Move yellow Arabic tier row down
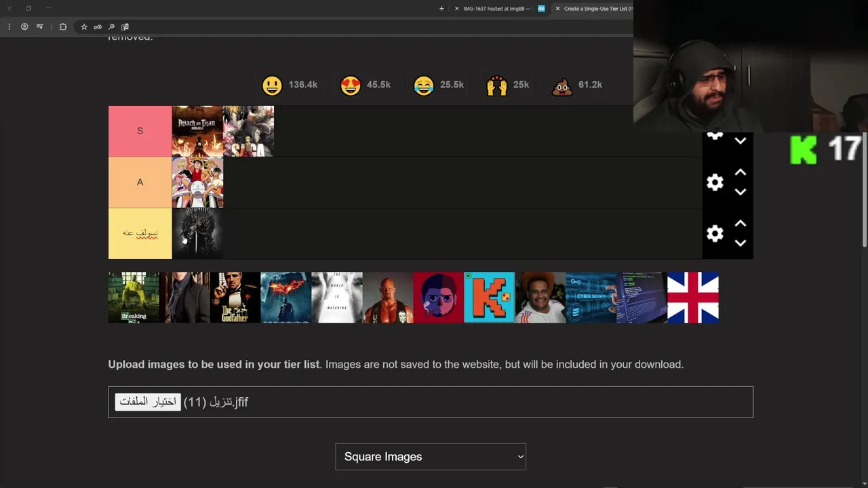This screenshot has width=868, height=488. pyautogui.click(x=741, y=243)
